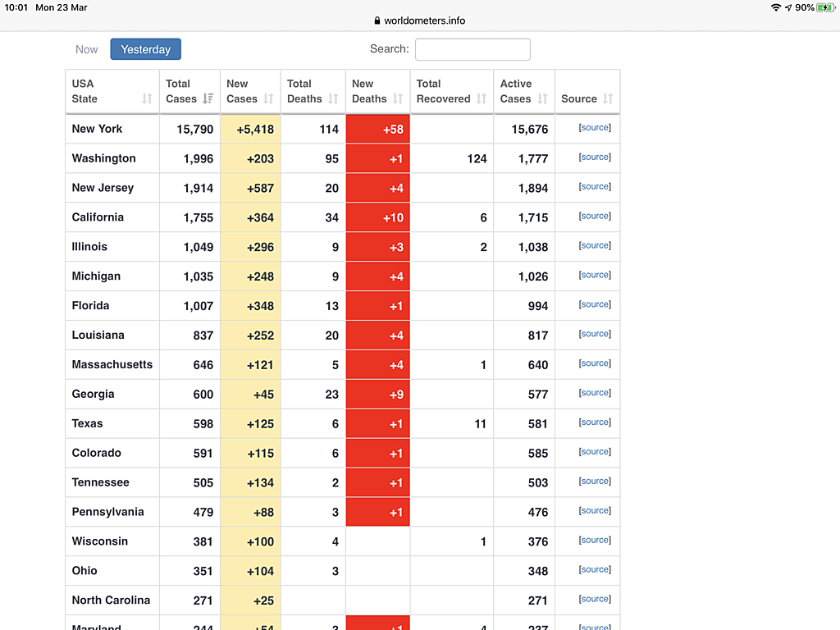
Task: Select the Georgia state name cell
Action: point(112,394)
